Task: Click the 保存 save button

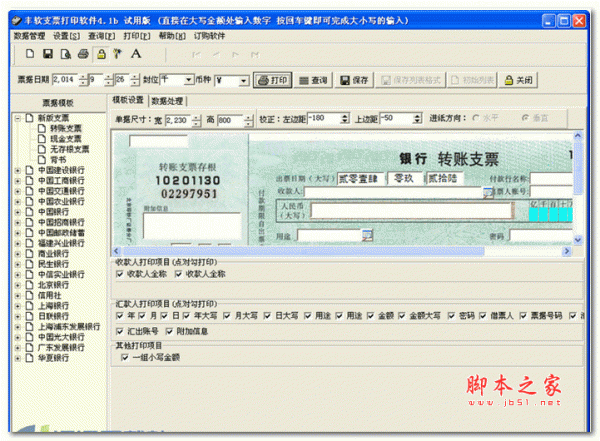Action: [x=354, y=80]
